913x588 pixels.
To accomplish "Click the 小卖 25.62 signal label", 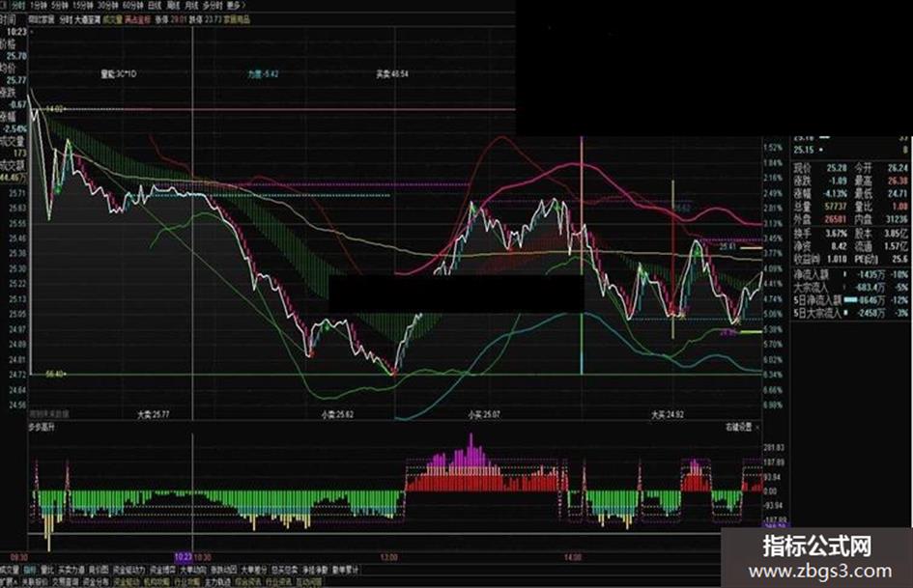I will (337, 415).
